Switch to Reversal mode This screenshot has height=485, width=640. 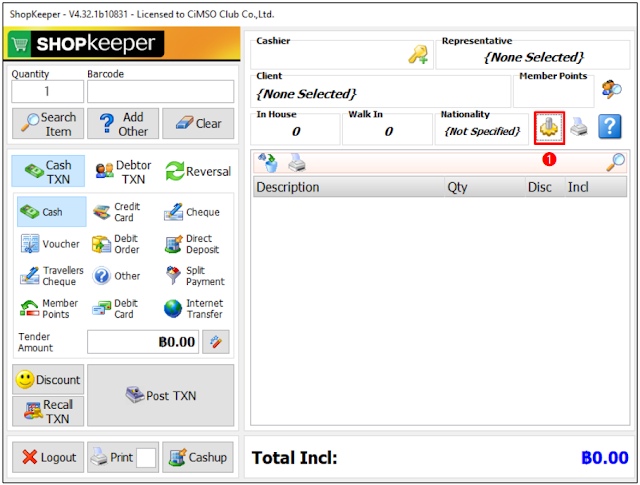point(198,171)
